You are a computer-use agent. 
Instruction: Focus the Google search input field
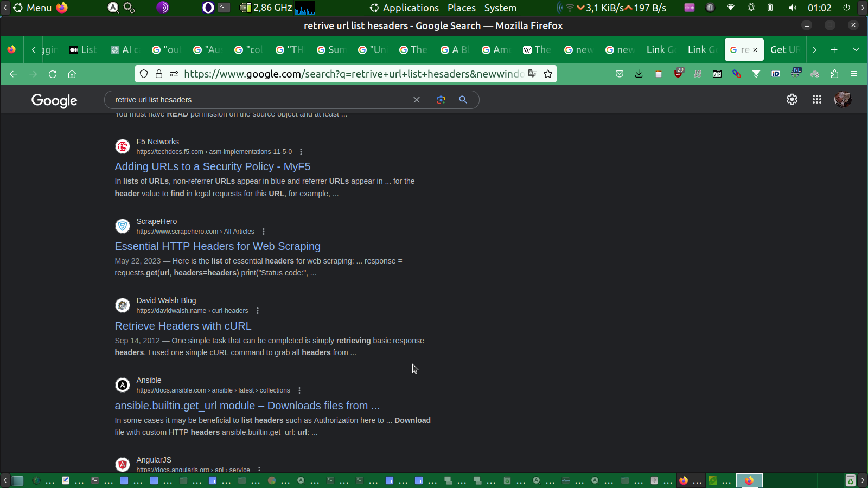pos(260,100)
